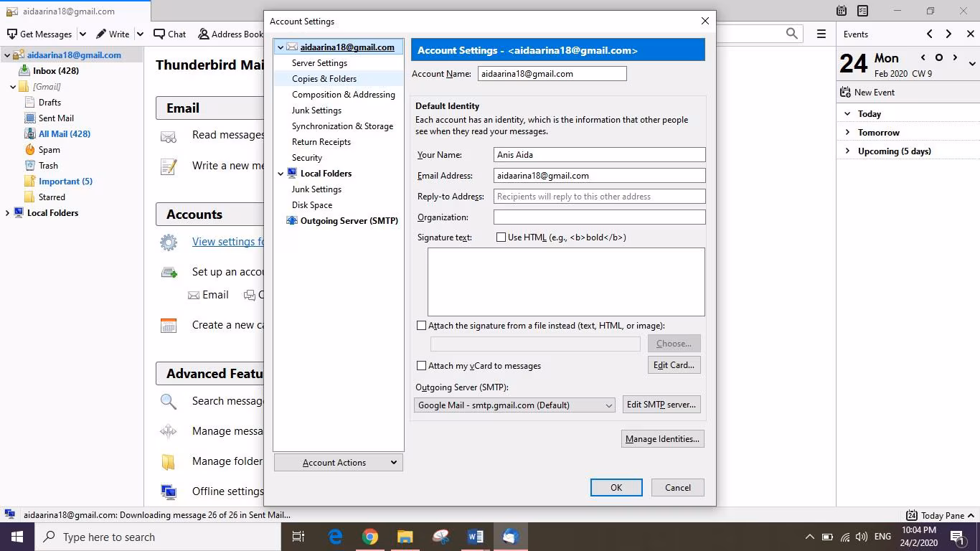Open the Get Messages dropdown arrow
Screen dimensions: 980x551
tap(83, 34)
